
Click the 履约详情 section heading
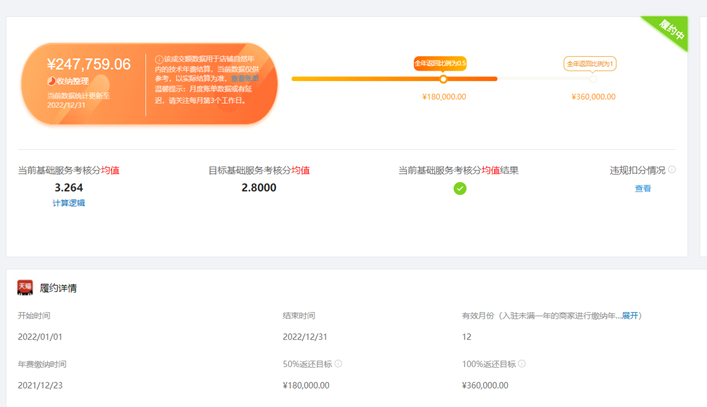pyautogui.click(x=58, y=288)
